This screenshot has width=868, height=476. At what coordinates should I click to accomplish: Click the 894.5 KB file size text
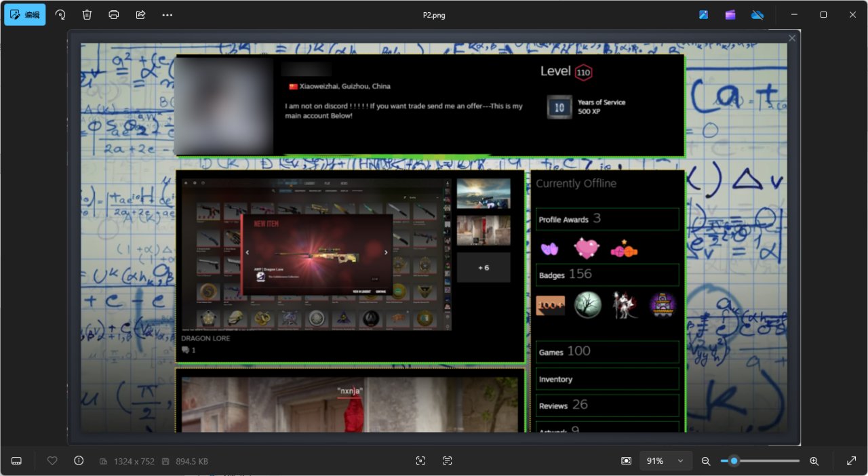(x=191, y=461)
